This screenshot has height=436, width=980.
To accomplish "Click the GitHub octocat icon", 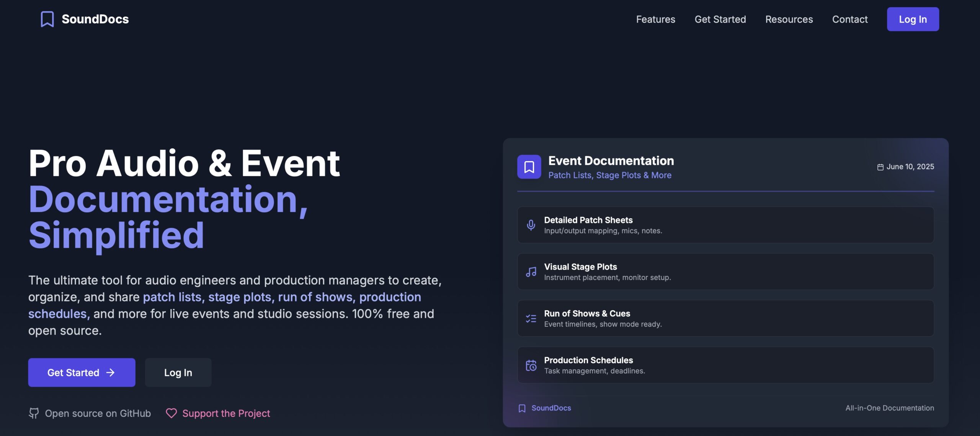I will tap(34, 413).
